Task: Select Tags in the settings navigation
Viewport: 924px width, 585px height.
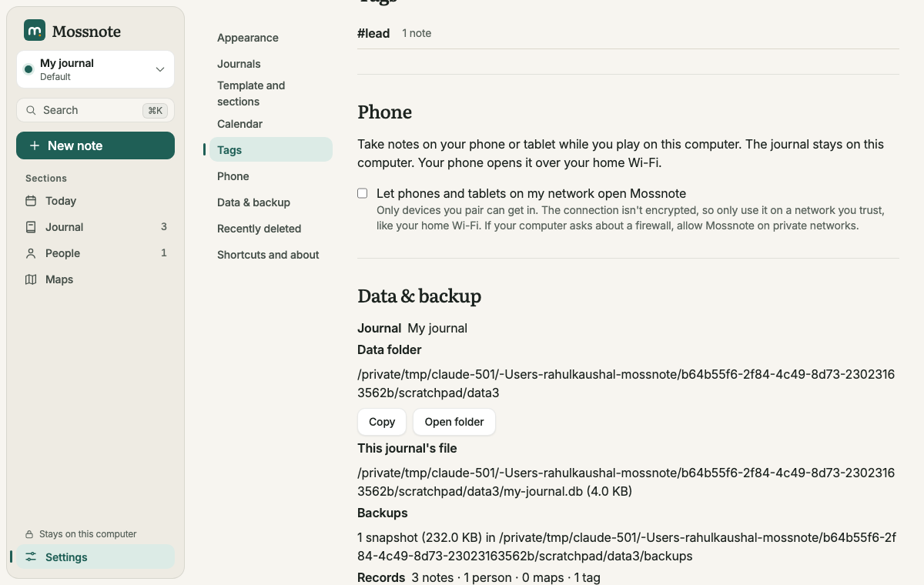Action: click(x=271, y=150)
